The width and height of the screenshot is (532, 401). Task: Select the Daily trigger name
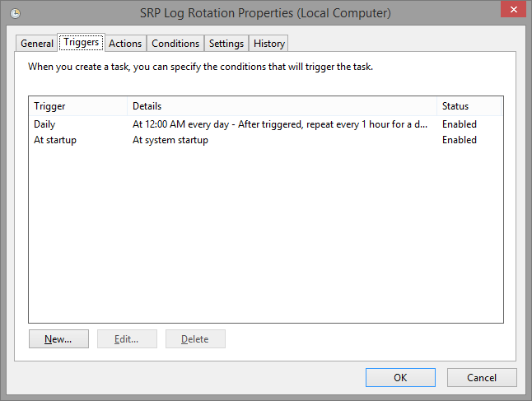(x=45, y=124)
